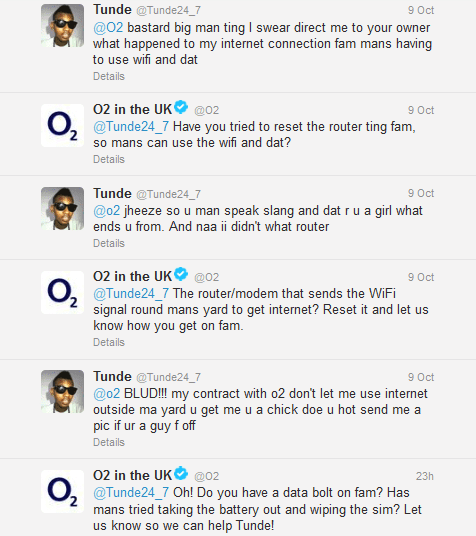Expand Details under the first Tunde tweet
The width and height of the screenshot is (476, 536).
pyautogui.click(x=109, y=76)
